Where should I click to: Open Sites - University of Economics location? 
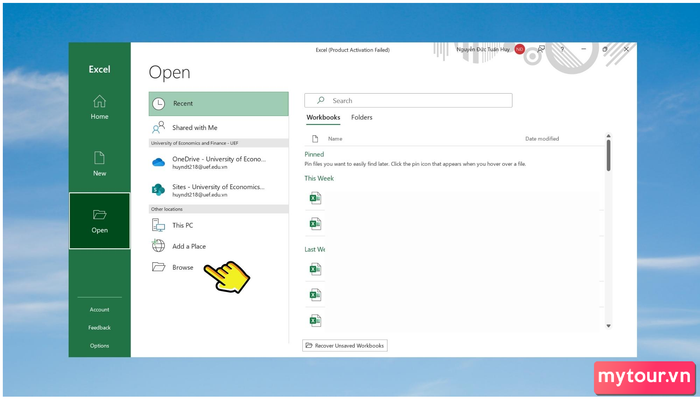[x=218, y=190]
